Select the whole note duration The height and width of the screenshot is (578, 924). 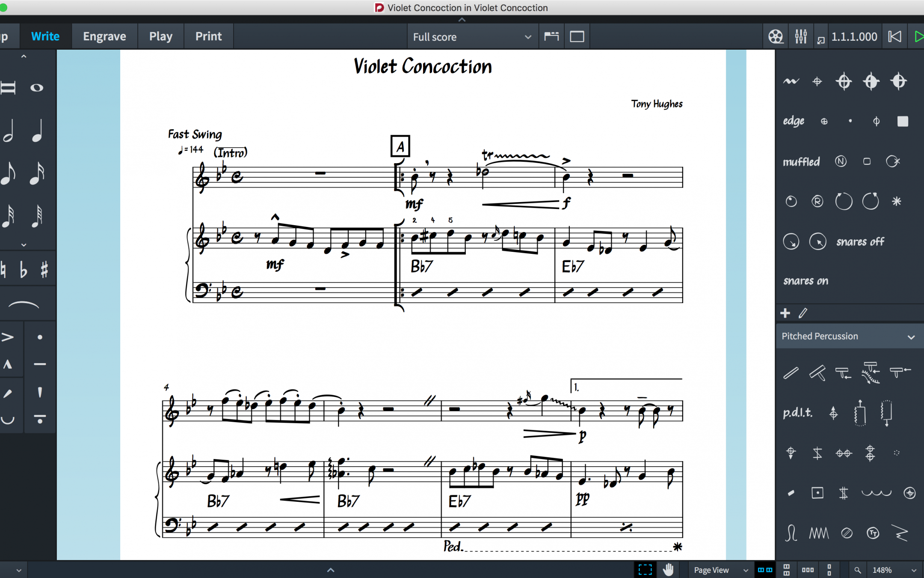(37, 88)
